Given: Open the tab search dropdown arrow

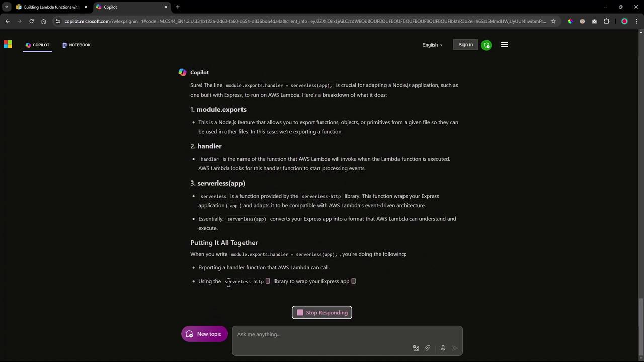Looking at the screenshot, I should click(7, 7).
